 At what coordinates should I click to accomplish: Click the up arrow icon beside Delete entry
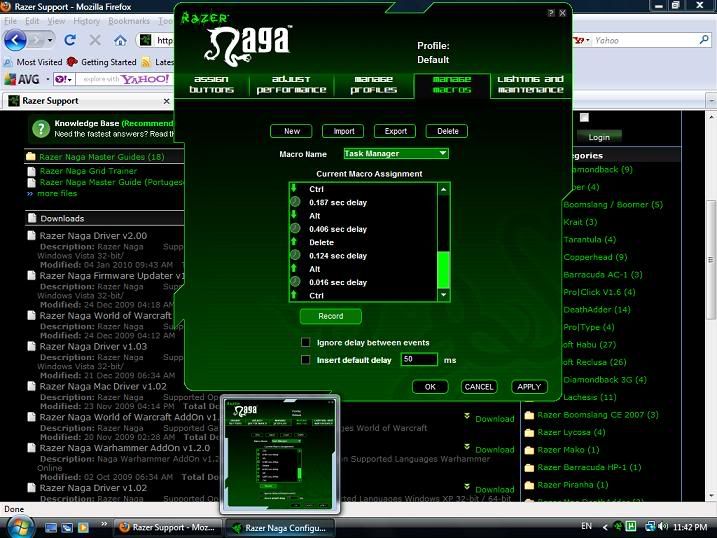coord(295,242)
